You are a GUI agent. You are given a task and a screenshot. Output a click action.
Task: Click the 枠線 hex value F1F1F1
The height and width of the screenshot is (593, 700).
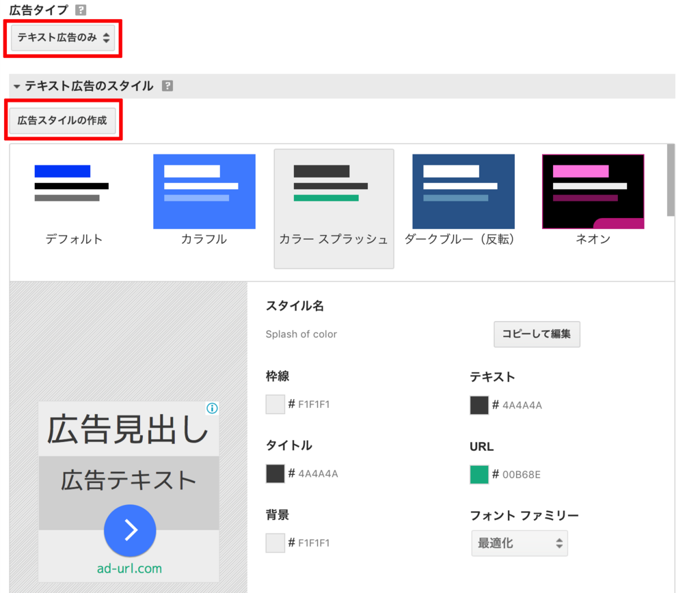click(314, 404)
